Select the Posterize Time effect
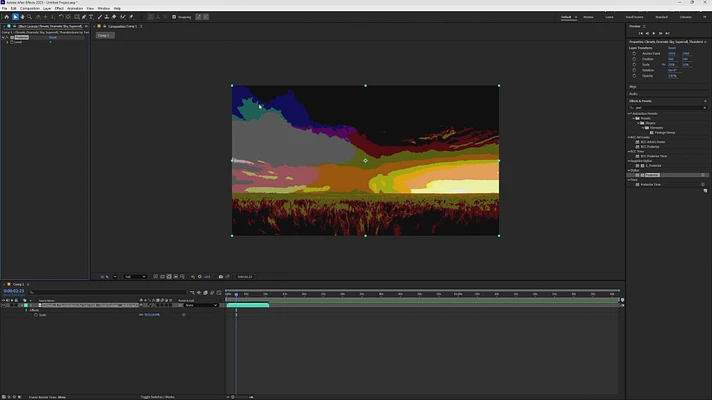Viewport: 712px width, 400px height. point(651,184)
